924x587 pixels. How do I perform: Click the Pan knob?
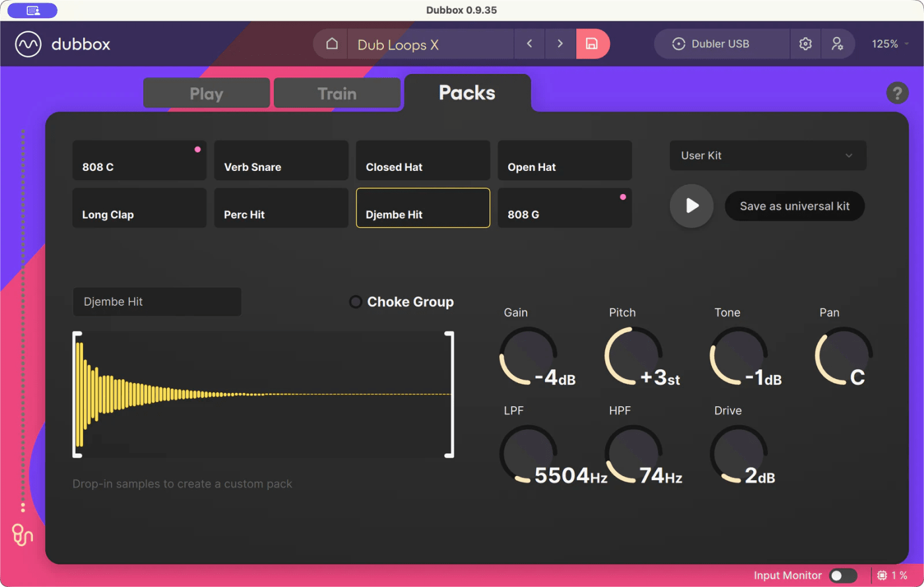pyautogui.click(x=844, y=355)
